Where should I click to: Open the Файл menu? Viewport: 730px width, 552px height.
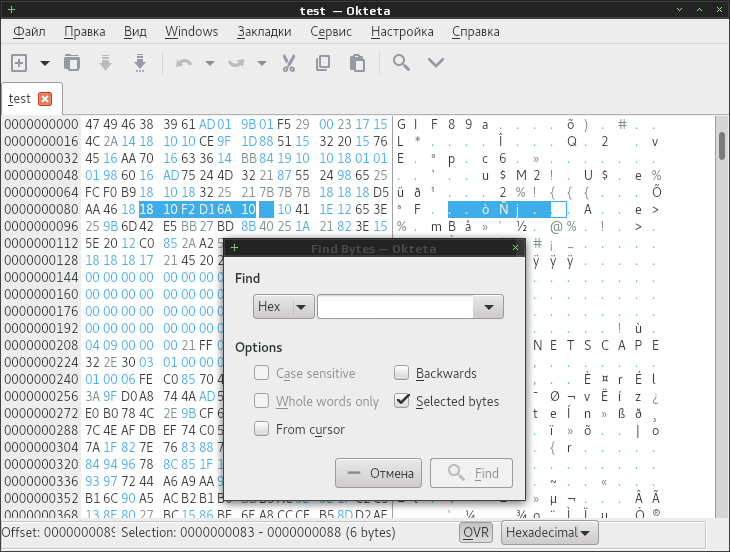click(x=29, y=32)
